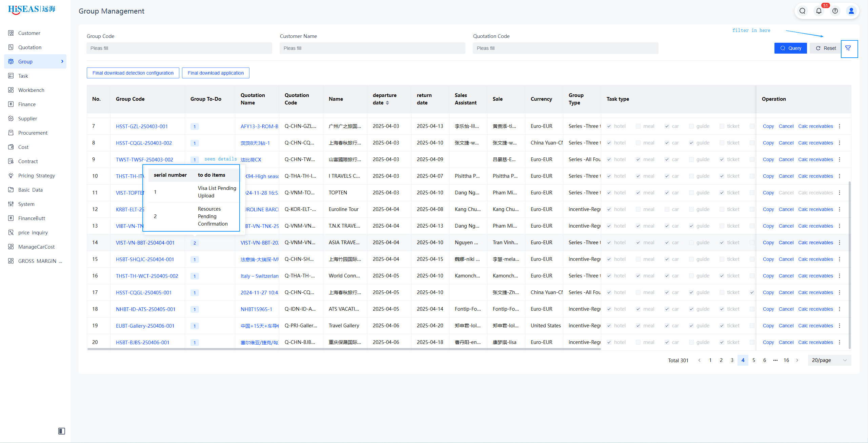
Task: Click the GROSS MARGIN sidebar icon
Action: pos(11,261)
